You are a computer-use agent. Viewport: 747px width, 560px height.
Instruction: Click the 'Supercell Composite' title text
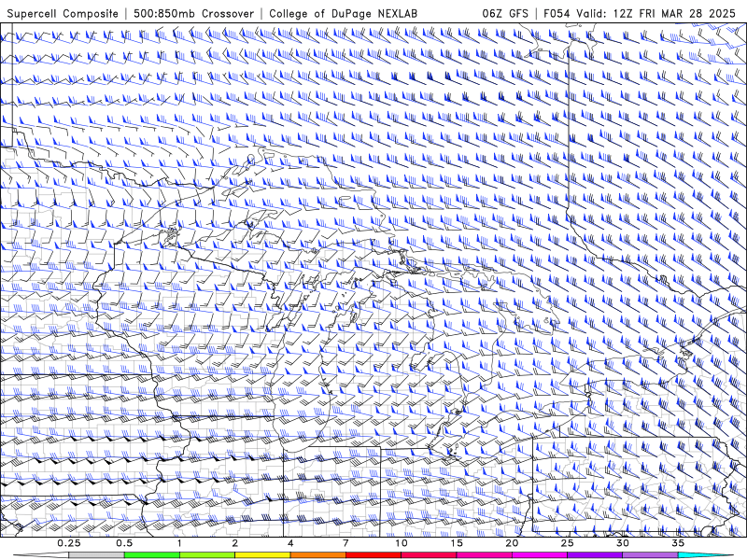(x=63, y=13)
